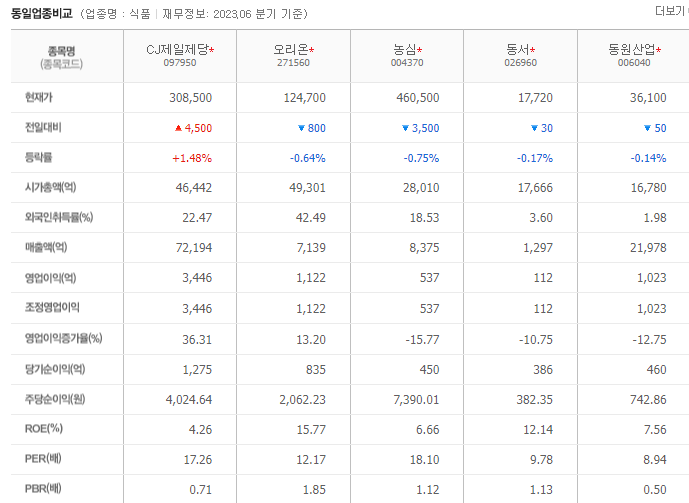The image size is (689, 503).
Task: Click the +1.48% change rate
Action: pyautogui.click(x=192, y=158)
